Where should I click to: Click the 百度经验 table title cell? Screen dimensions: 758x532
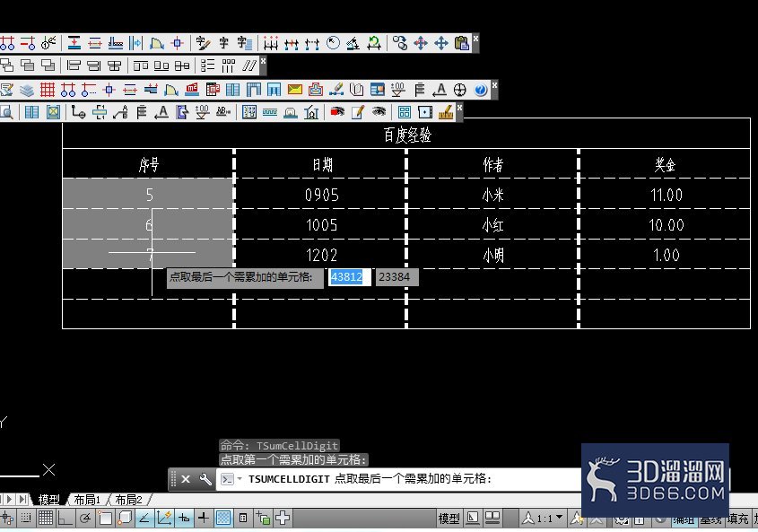pos(406,135)
